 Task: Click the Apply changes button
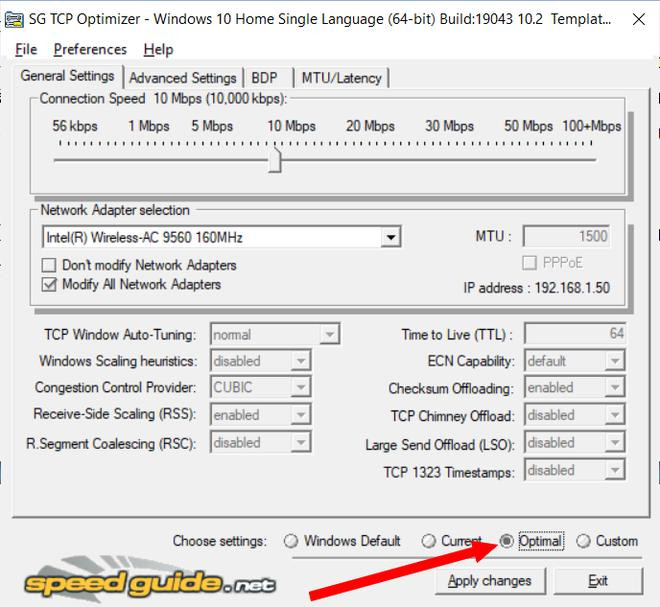[x=490, y=580]
